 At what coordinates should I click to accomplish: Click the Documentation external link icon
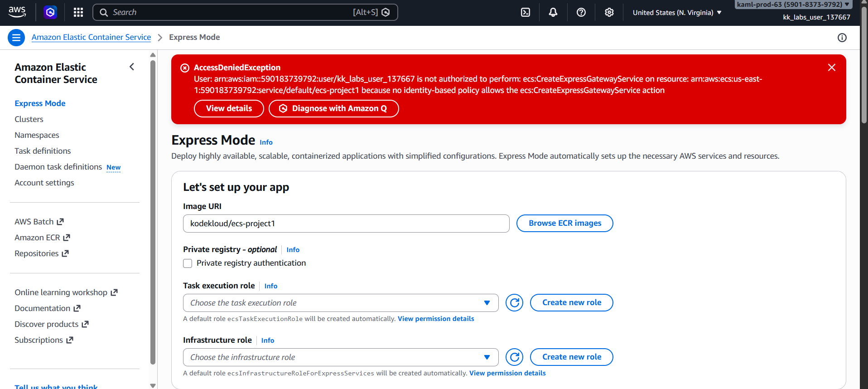point(77,308)
